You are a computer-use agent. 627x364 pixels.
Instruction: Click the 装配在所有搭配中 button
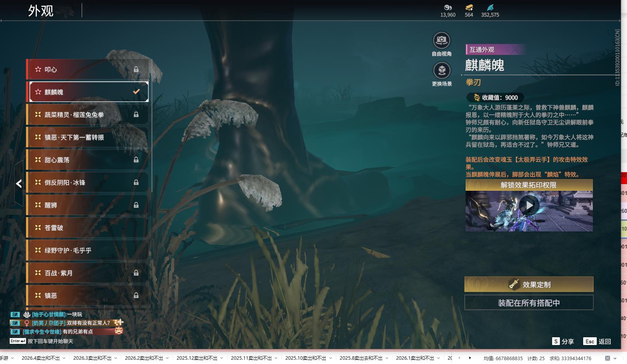pos(528,303)
